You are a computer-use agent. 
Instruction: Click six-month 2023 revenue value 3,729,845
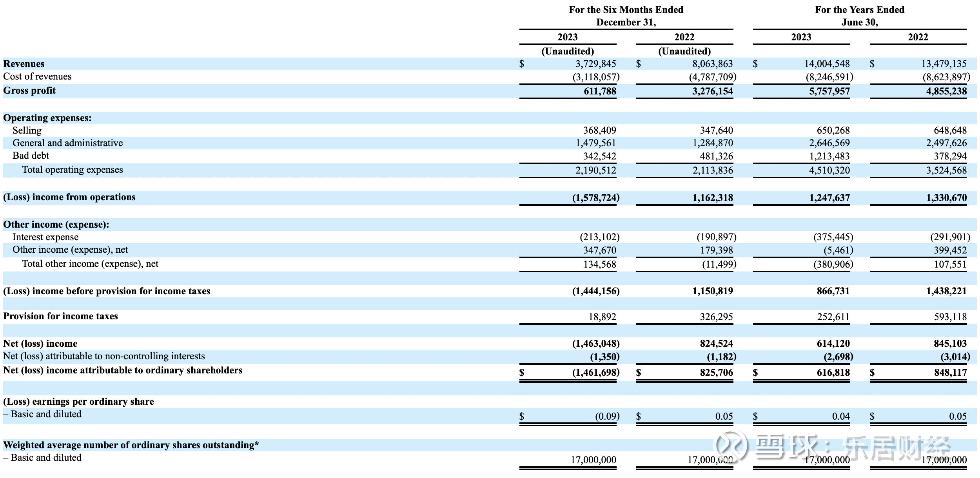[595, 64]
